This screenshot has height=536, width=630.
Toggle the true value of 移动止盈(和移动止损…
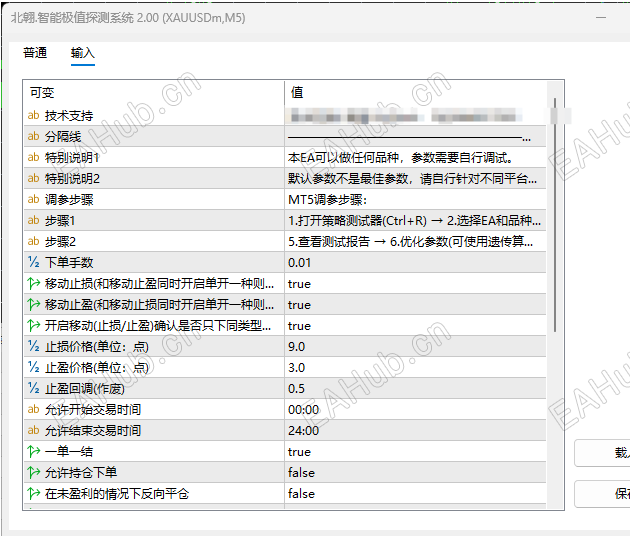[299, 305]
